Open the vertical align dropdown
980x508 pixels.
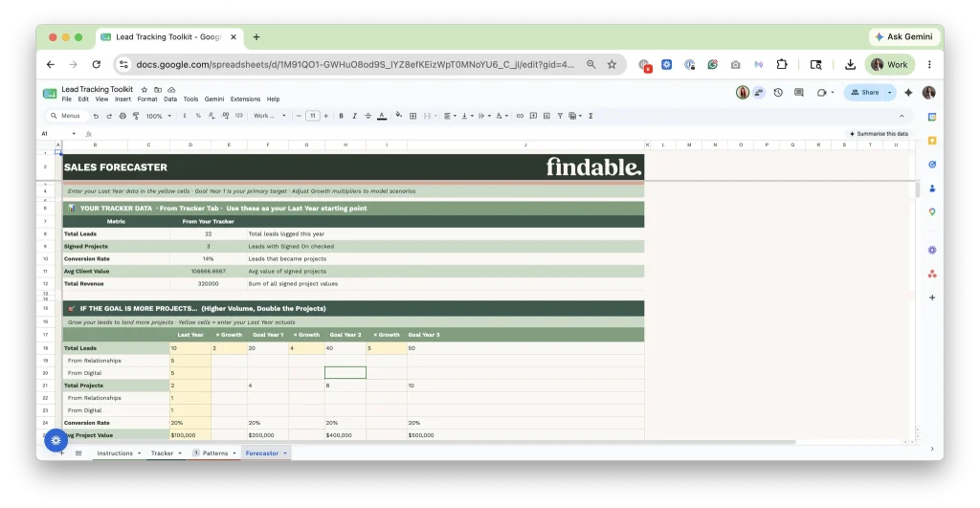pyautogui.click(x=467, y=116)
